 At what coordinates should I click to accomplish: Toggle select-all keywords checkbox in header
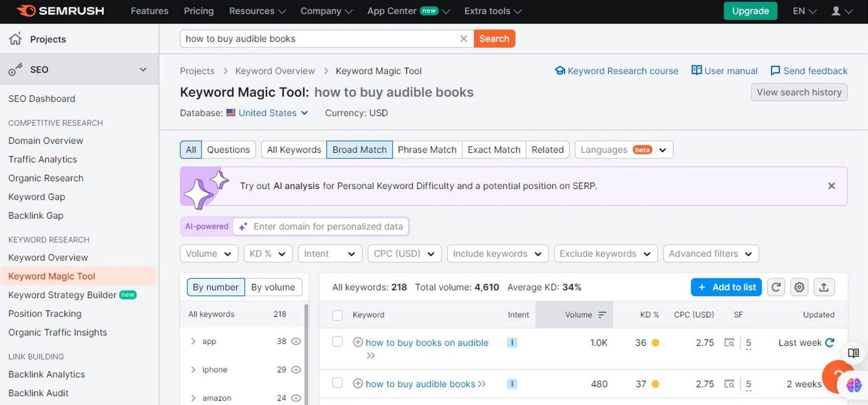pos(337,315)
